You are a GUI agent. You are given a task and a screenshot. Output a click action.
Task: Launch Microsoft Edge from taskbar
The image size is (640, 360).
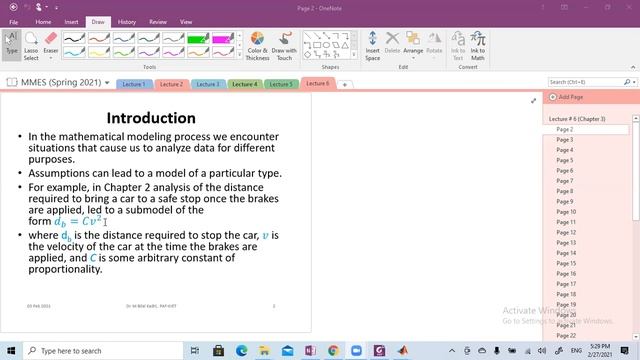tap(241, 351)
